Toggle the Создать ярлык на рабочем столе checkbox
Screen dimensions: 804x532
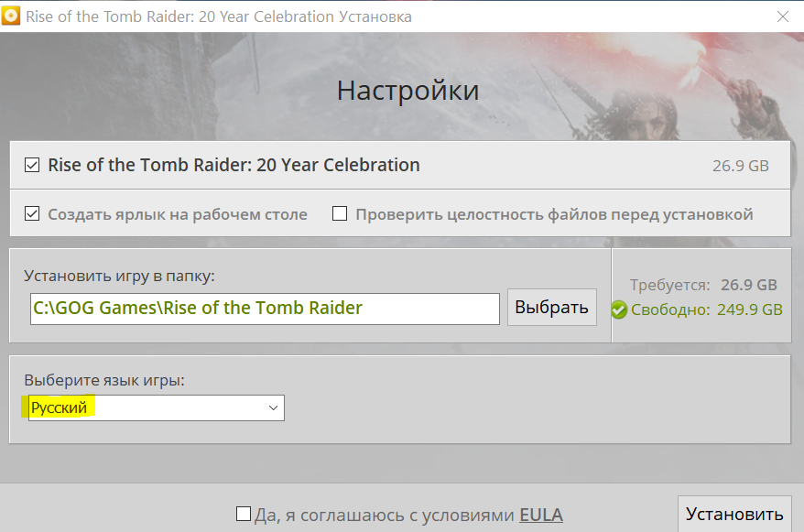[x=32, y=214]
